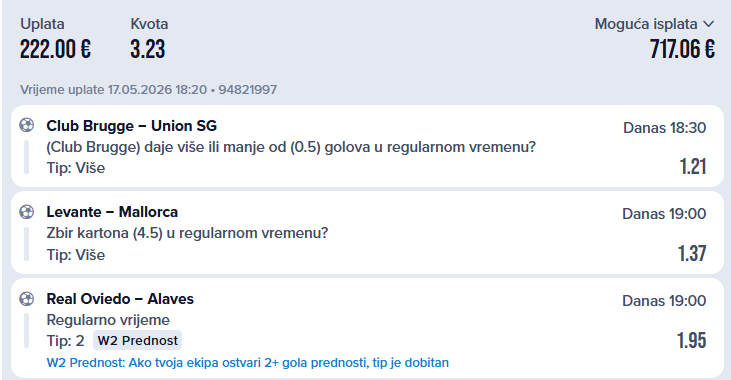Click the Club Brugge goals over/under question
731x380 pixels.
[x=291, y=147]
